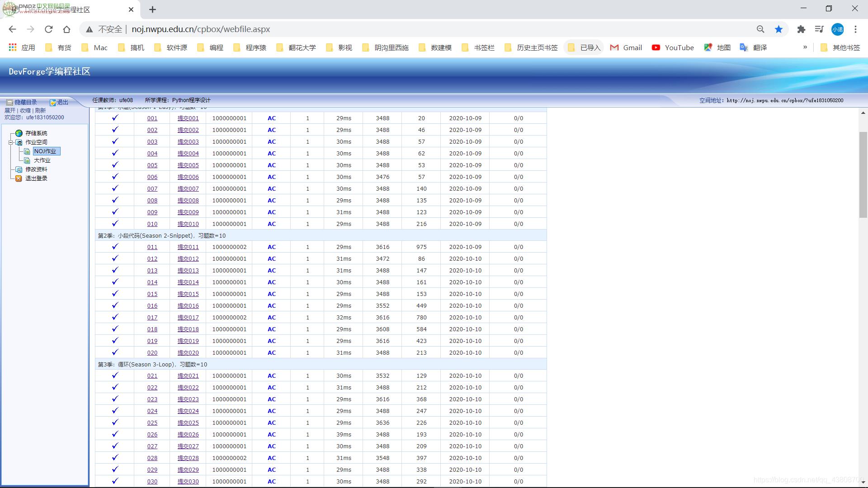Open the Gmail bookmark

[x=626, y=47]
